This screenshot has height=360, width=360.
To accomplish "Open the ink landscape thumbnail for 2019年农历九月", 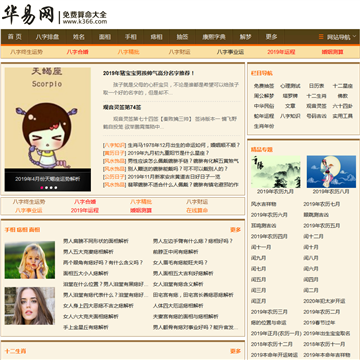I will (x=276, y=172).
